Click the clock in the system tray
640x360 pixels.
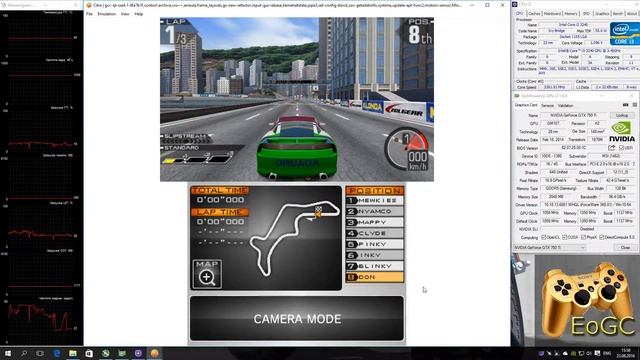[x=625, y=353]
